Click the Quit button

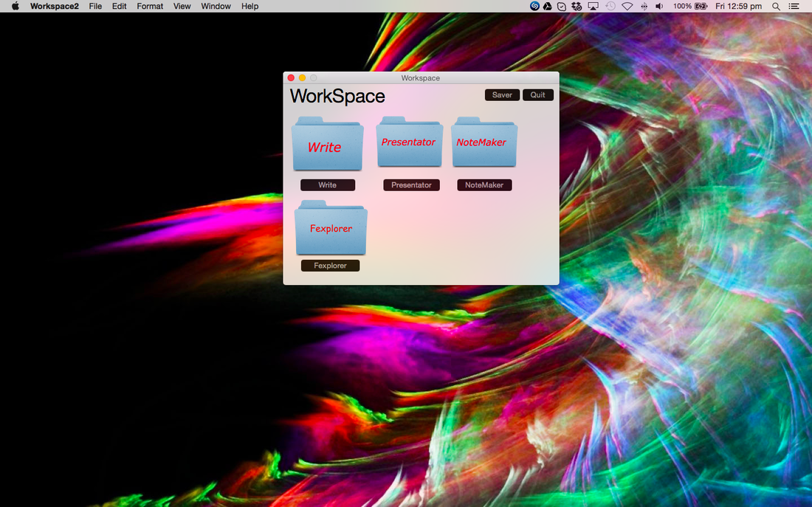(x=538, y=94)
